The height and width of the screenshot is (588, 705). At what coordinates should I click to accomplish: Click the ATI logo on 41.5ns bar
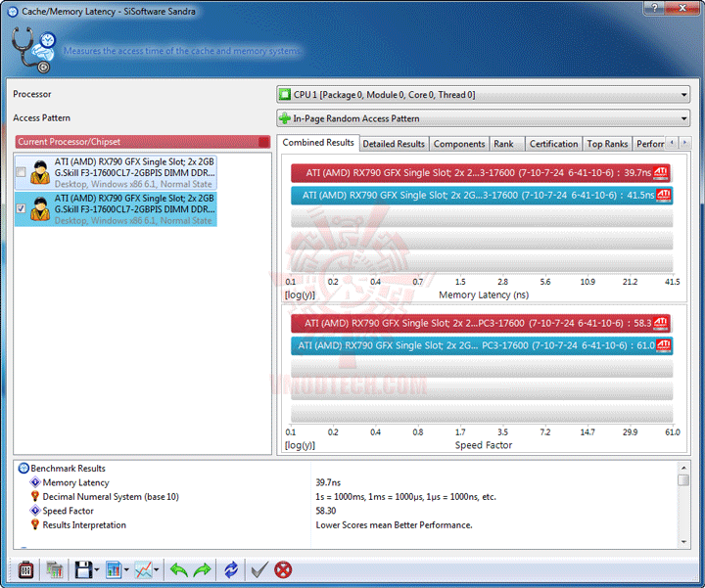[664, 195]
